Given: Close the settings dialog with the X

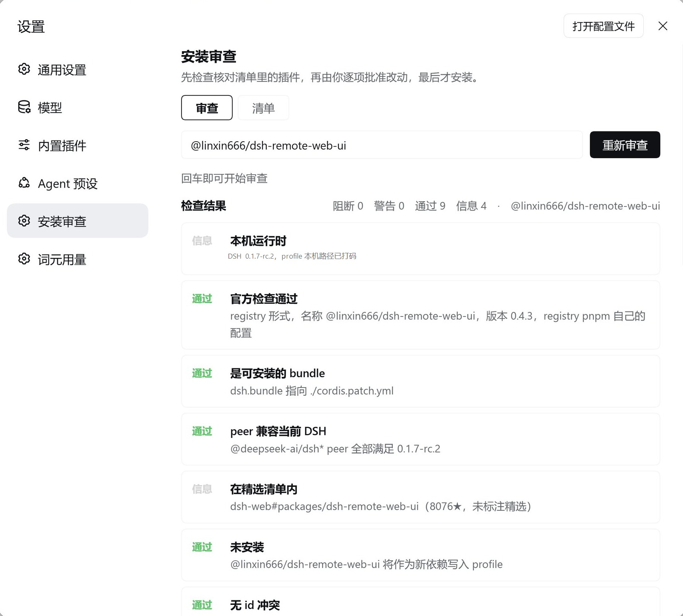Looking at the screenshot, I should pyautogui.click(x=663, y=26).
